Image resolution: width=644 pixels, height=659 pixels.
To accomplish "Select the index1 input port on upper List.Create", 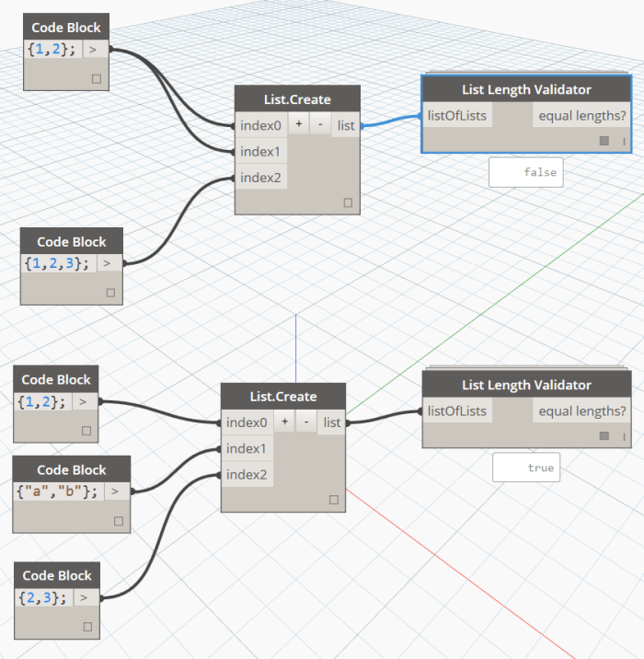I will click(260, 151).
